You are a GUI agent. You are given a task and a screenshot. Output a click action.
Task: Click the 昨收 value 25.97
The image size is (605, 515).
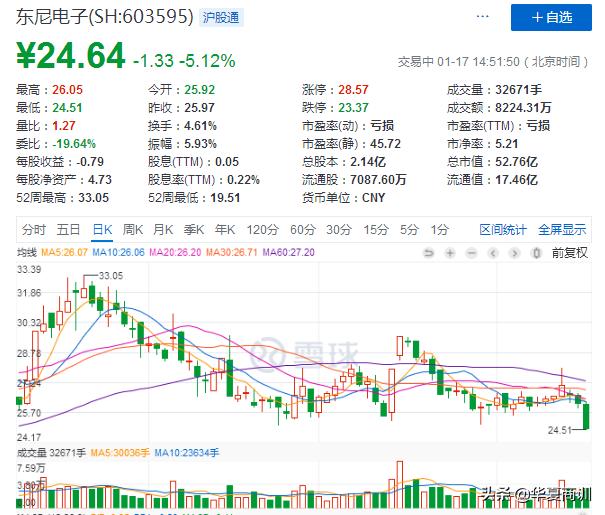[x=199, y=108]
